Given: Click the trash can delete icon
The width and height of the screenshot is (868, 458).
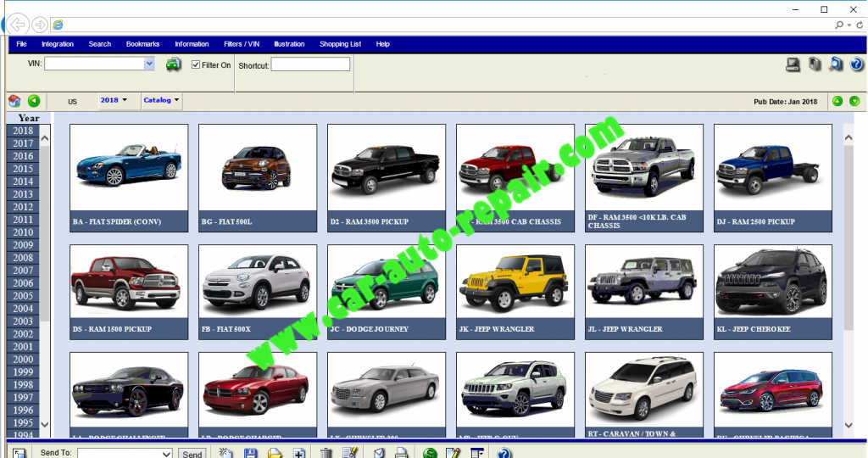Looking at the screenshot, I should 326,453.
